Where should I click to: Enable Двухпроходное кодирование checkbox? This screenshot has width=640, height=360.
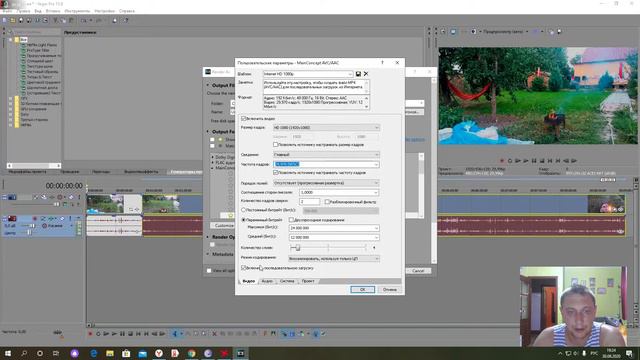(x=291, y=220)
